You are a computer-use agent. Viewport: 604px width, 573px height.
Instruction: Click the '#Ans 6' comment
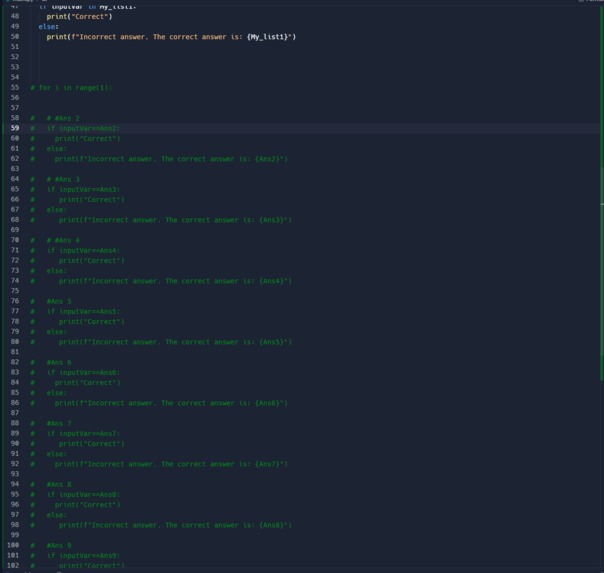coord(59,362)
